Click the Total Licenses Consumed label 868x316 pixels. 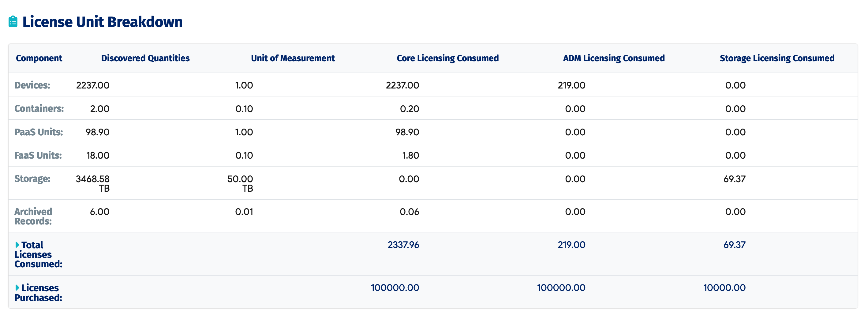point(38,255)
